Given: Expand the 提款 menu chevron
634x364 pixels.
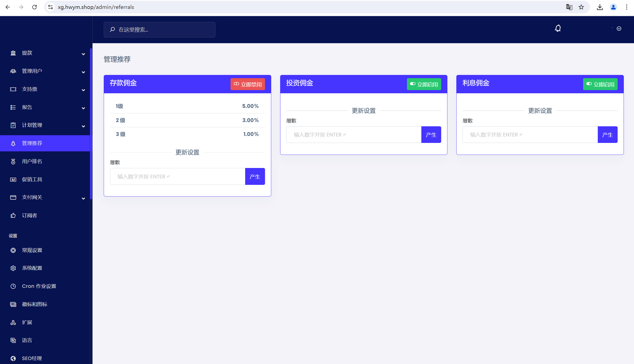Looking at the screenshot, I should point(84,54).
